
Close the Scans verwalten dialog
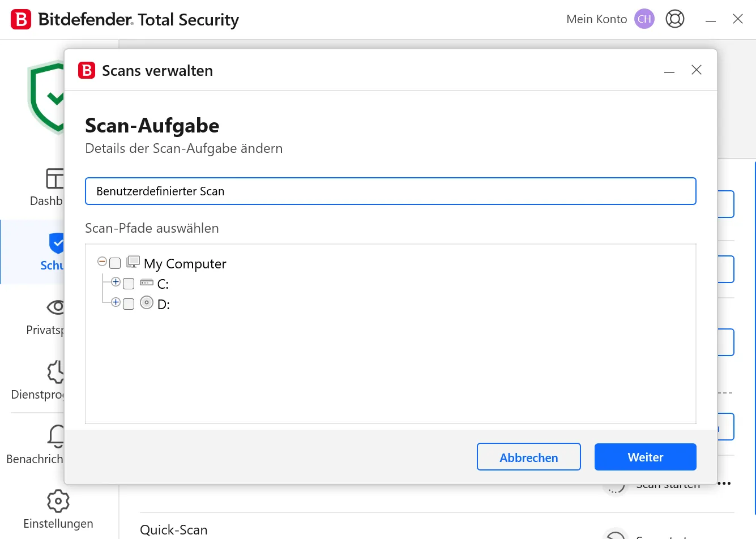pyautogui.click(x=697, y=70)
